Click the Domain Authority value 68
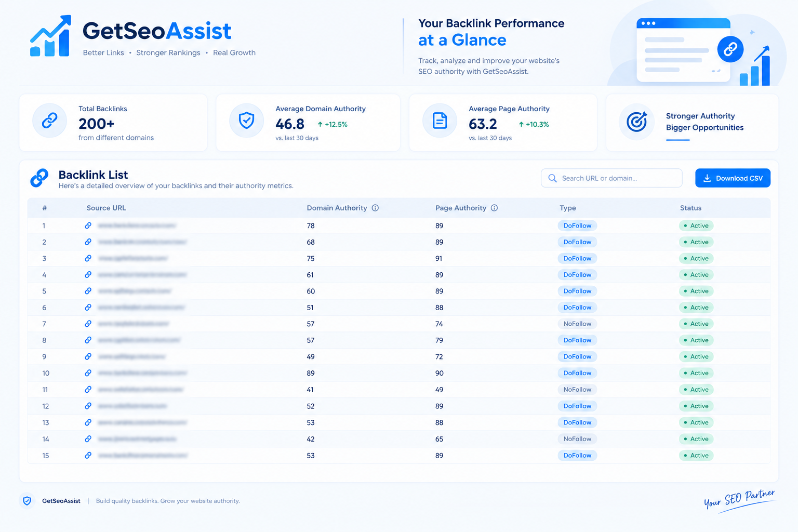This screenshot has width=798, height=532. [311, 242]
